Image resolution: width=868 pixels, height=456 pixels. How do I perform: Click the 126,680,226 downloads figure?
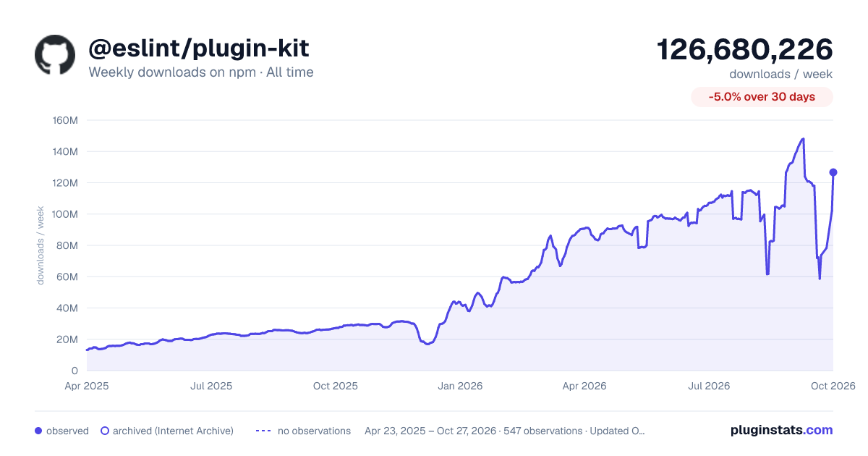(745, 49)
